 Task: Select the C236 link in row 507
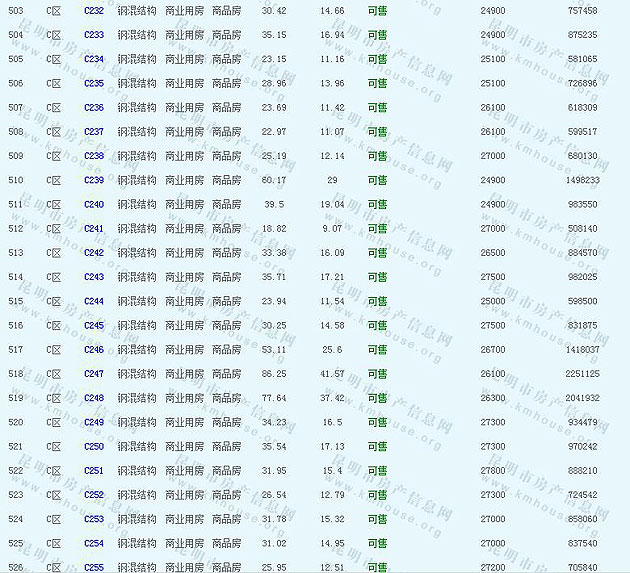pos(94,107)
